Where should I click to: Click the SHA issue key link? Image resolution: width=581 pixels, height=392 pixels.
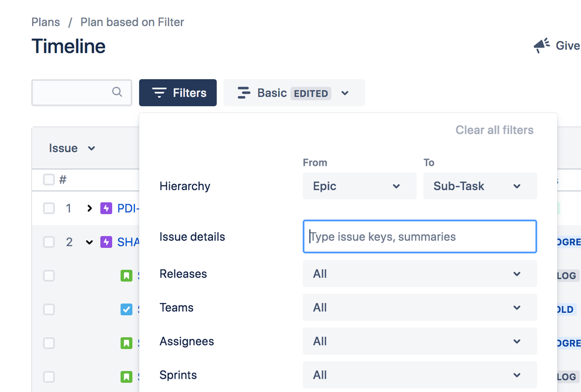point(128,242)
